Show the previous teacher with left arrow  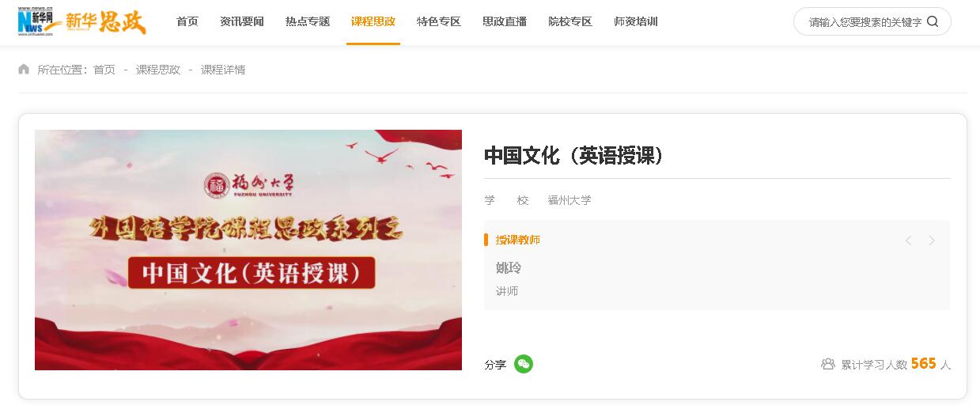click(908, 241)
